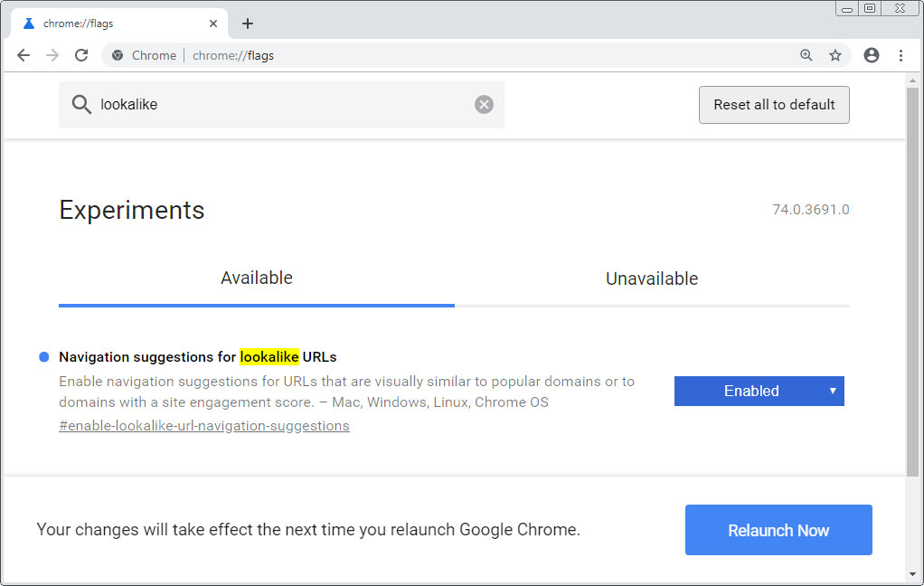The width and height of the screenshot is (924, 586).
Task: Clear the lookalike search query
Action: (484, 103)
